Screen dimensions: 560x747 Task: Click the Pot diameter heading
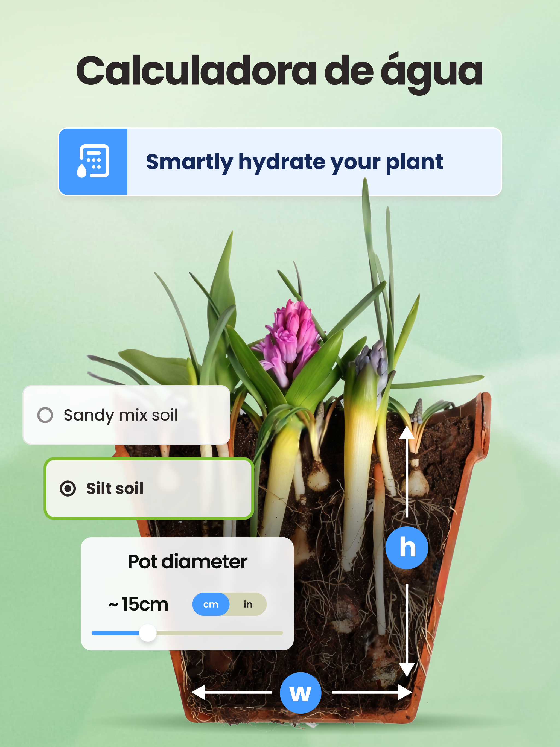pyautogui.click(x=188, y=562)
